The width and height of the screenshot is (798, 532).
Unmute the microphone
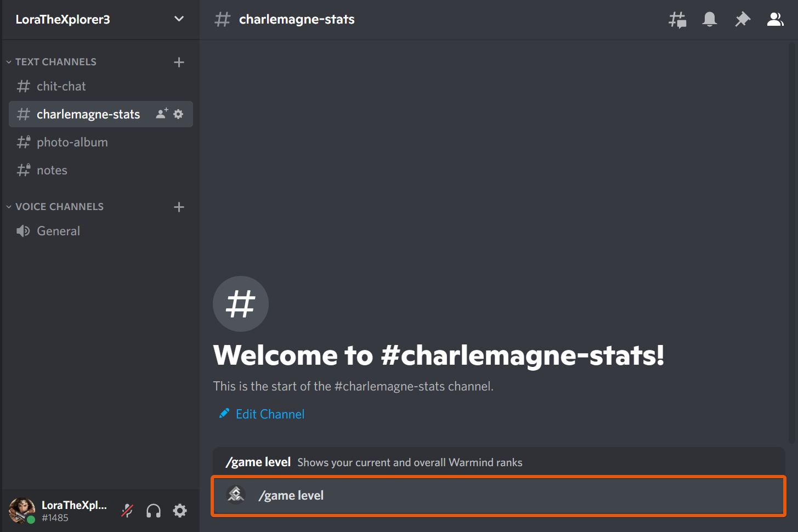coord(127,511)
